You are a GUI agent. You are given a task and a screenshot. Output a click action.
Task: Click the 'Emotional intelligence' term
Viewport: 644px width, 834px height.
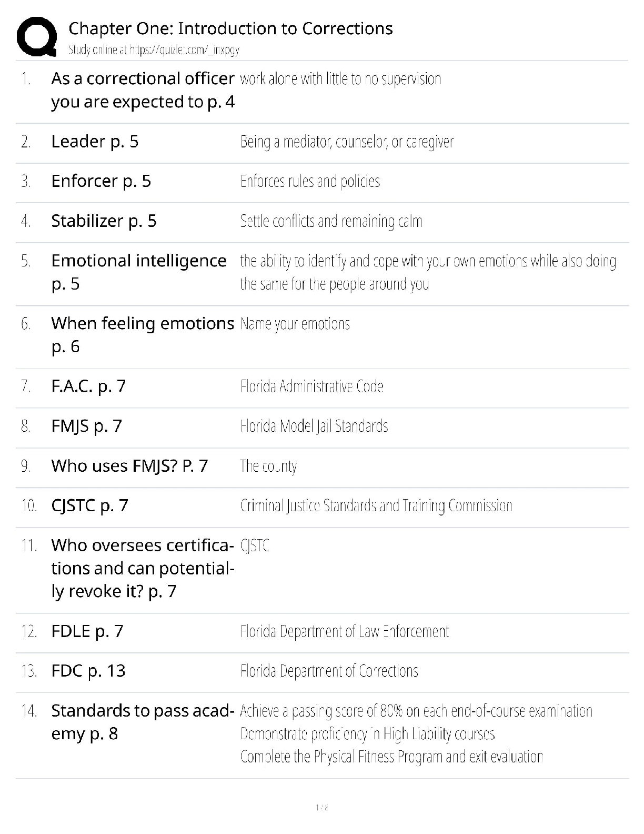138,261
